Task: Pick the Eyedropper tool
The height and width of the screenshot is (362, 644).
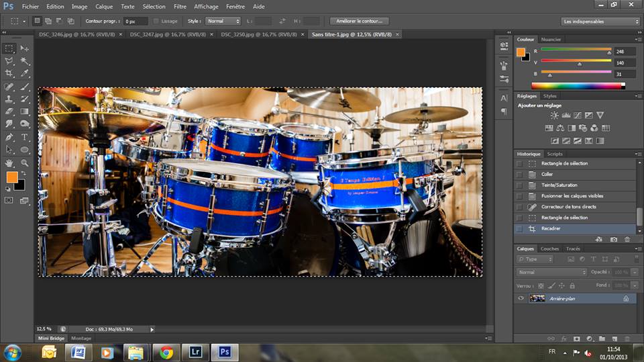Action: click(25, 73)
